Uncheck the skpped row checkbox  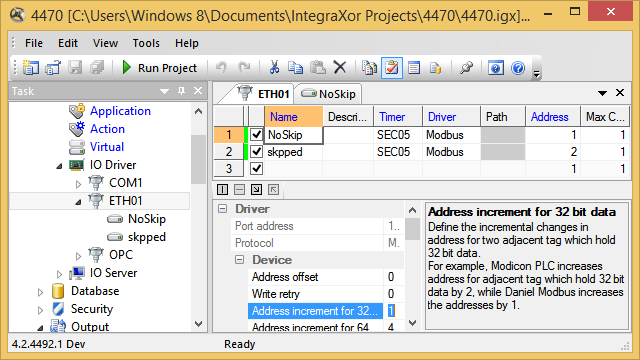point(256,151)
